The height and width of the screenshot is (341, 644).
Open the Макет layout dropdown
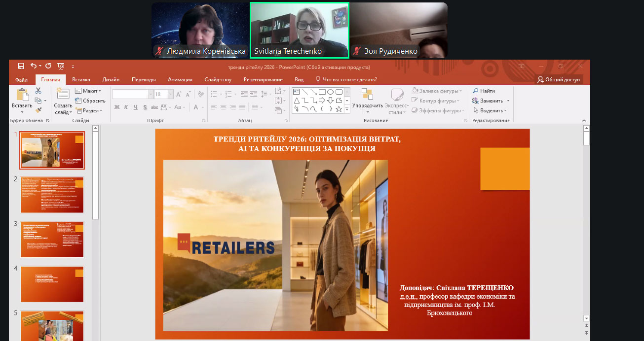pos(88,91)
